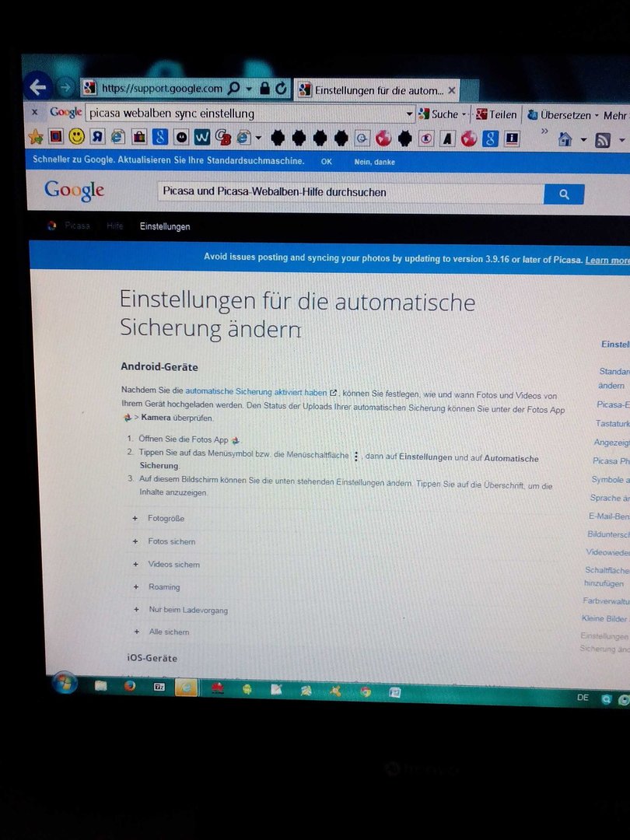Open Chrome from the taskbar
Screen dimensions: 630x840
(x=366, y=691)
